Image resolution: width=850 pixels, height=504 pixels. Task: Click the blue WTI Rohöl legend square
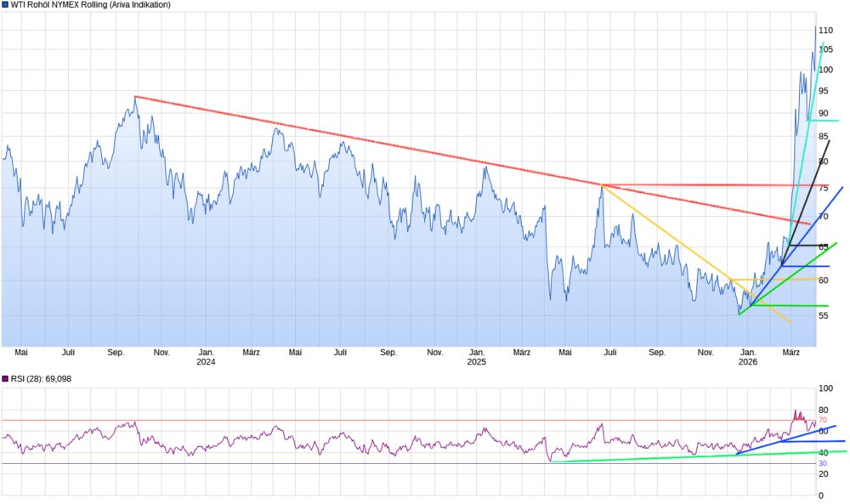pos(5,5)
